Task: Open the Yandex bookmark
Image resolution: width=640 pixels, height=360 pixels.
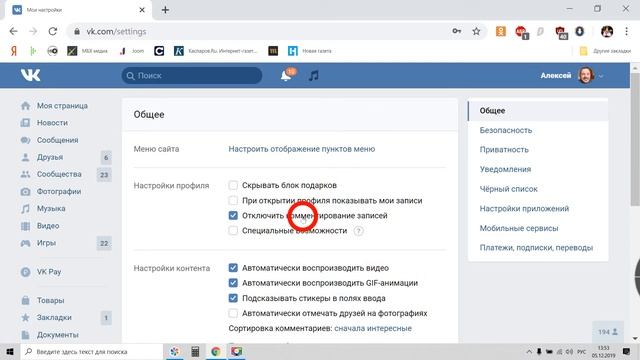Action: pyautogui.click(x=13, y=51)
